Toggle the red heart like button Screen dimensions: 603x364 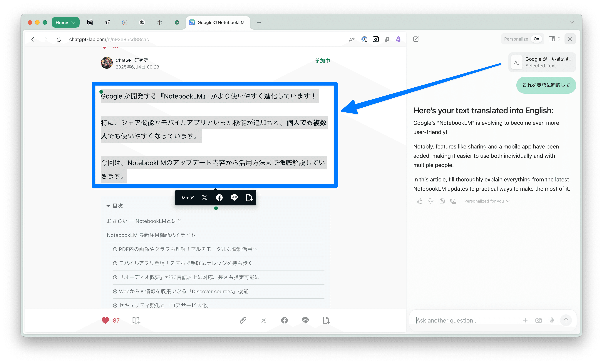[x=105, y=320]
